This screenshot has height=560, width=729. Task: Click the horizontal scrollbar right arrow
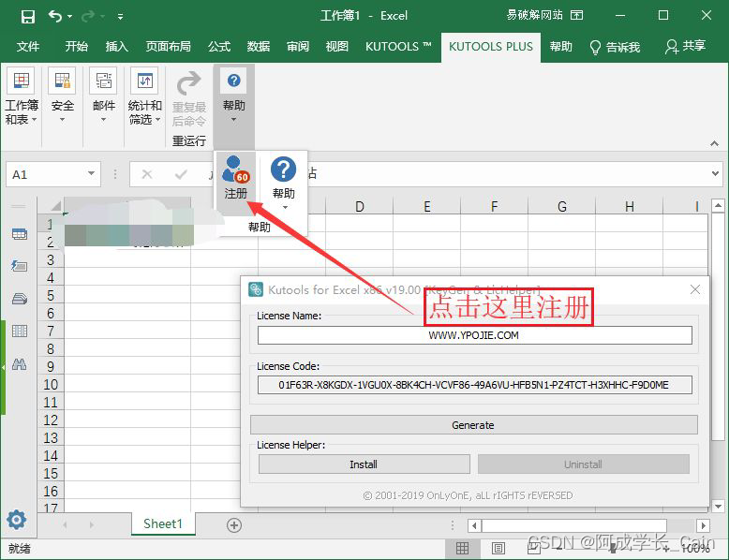(x=703, y=525)
